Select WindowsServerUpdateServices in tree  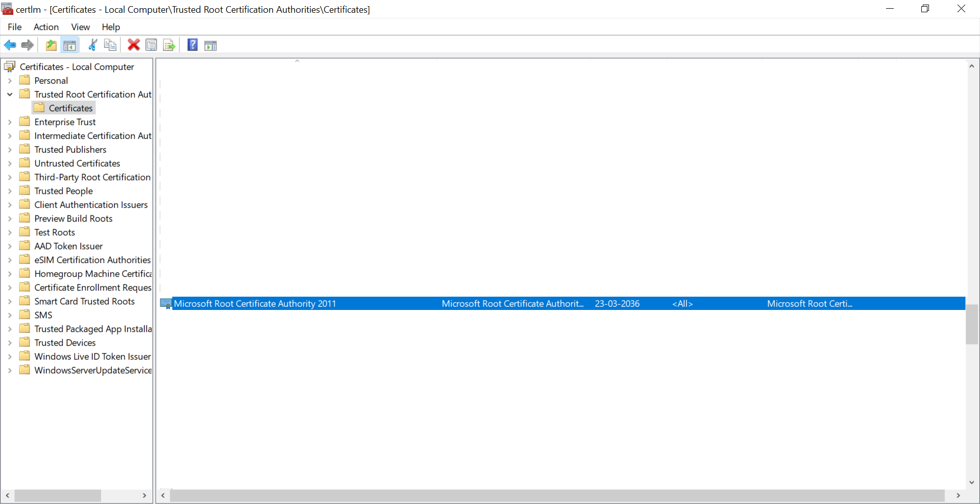pos(93,370)
